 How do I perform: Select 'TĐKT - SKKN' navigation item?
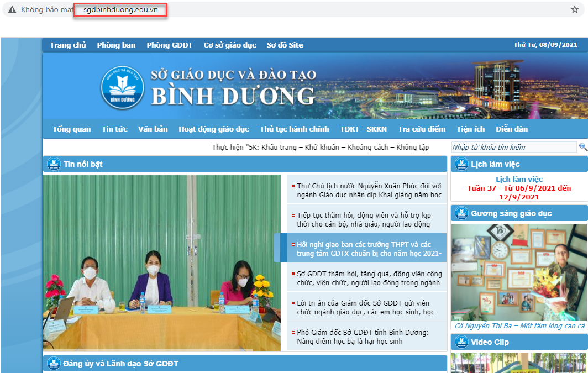coord(363,129)
